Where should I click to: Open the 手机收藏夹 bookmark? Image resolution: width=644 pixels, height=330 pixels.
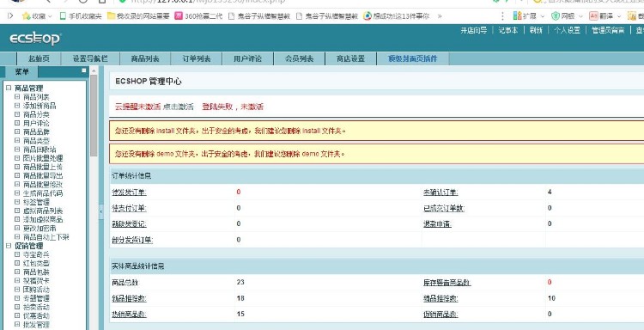click(81, 16)
